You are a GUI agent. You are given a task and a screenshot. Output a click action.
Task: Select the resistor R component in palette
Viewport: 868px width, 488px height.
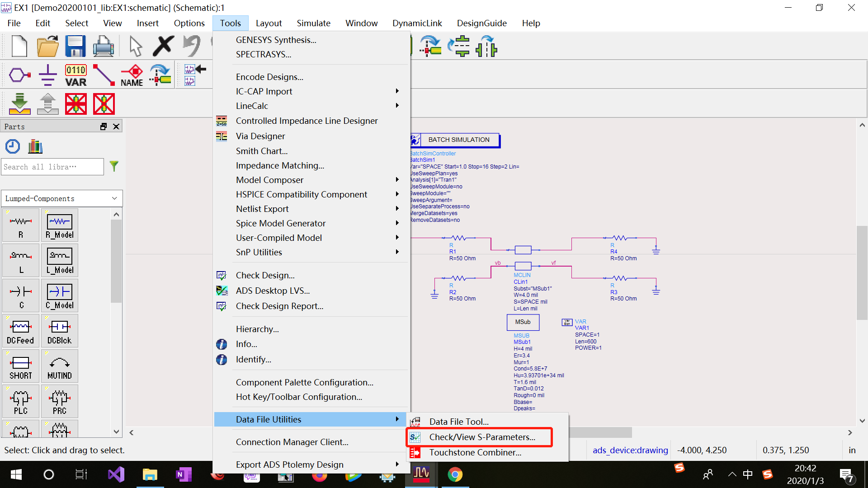click(x=21, y=225)
